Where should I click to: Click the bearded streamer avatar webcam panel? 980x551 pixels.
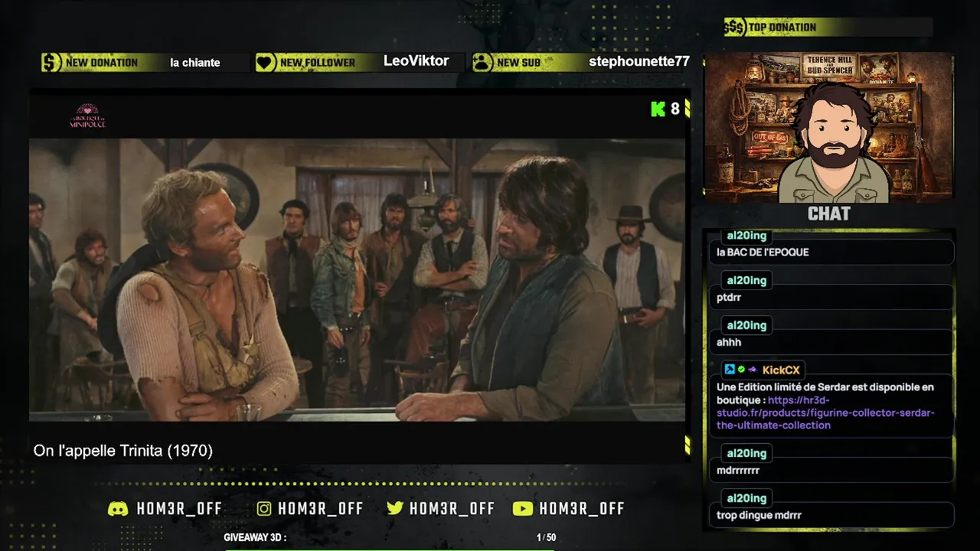tap(828, 128)
